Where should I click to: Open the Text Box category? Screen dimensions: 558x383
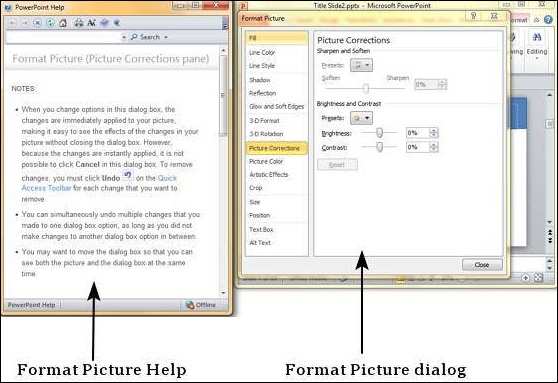point(276,230)
